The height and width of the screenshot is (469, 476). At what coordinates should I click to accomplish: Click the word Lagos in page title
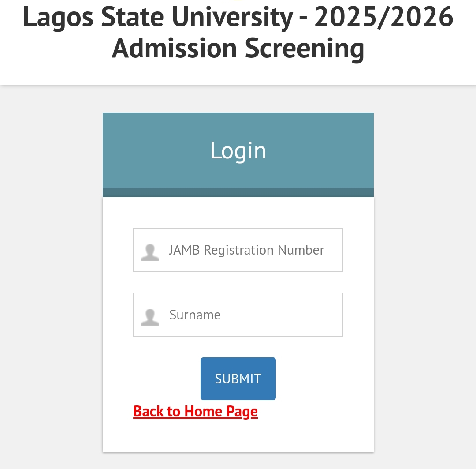coord(58,18)
